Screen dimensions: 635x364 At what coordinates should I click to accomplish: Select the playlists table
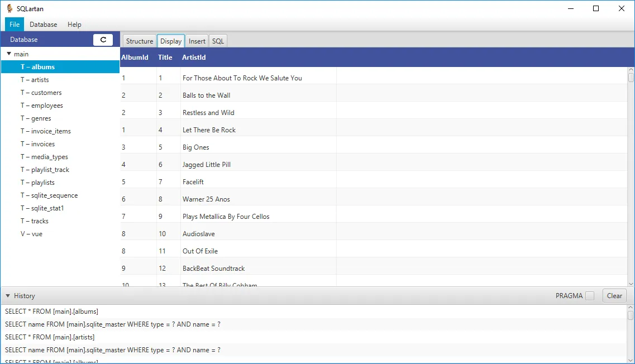tap(60, 183)
